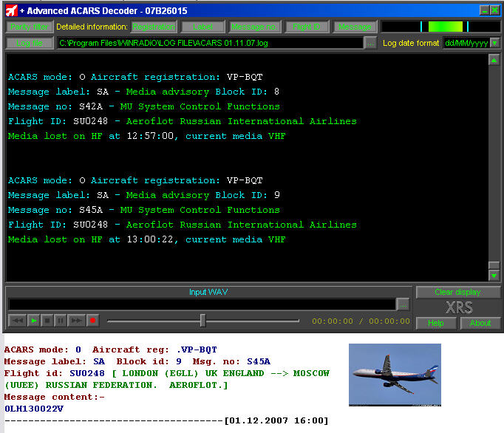504x433 pixels.
Task: Click the Aeroflot aircraft photo thumbnail
Action: click(395, 375)
